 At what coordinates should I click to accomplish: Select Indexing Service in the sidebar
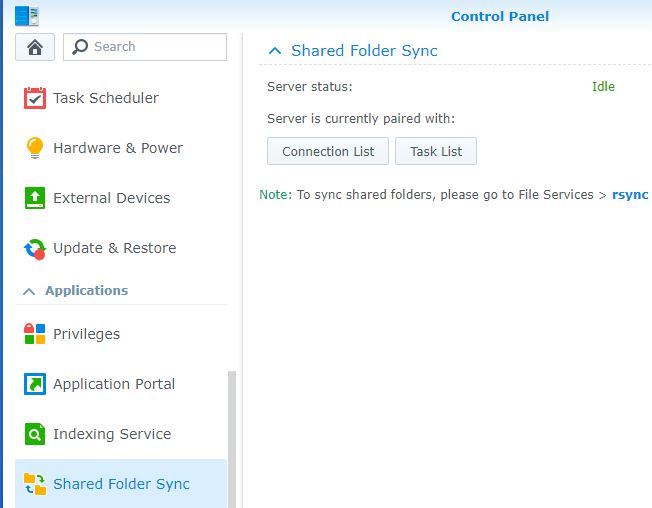(111, 434)
